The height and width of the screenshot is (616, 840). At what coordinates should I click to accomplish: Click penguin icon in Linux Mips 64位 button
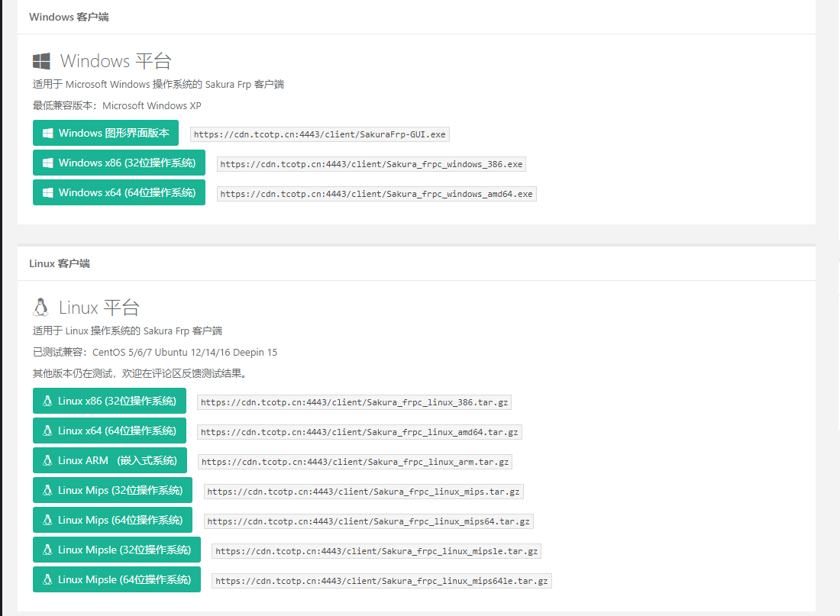(x=47, y=520)
